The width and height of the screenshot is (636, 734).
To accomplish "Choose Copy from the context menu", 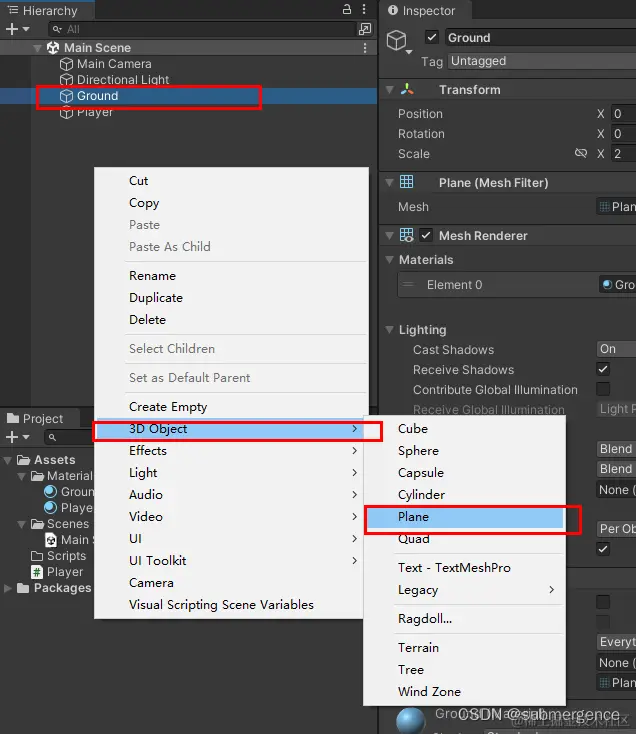I will [144, 203].
